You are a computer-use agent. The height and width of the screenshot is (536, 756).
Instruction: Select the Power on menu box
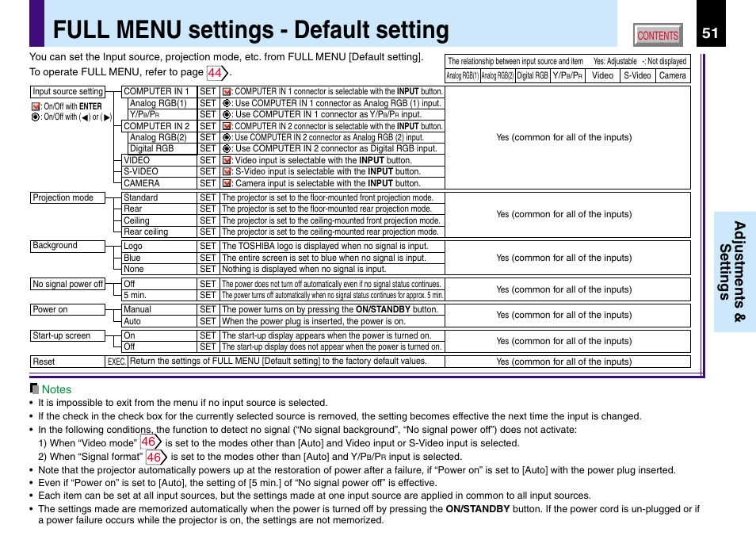pyautogui.click(x=67, y=310)
